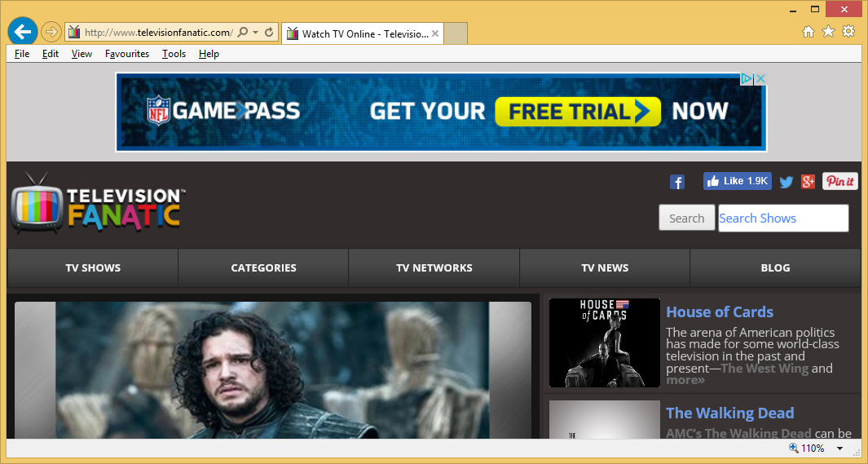Click the Pin it button

(x=839, y=181)
